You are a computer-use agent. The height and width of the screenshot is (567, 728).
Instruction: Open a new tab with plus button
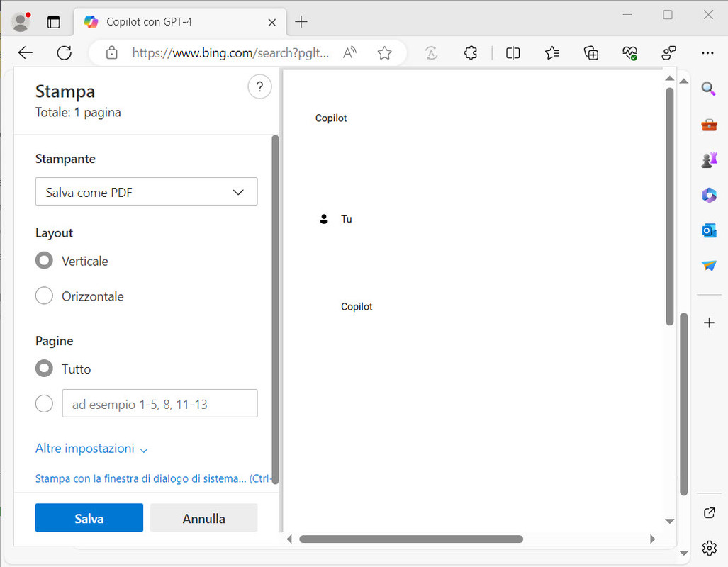301,21
